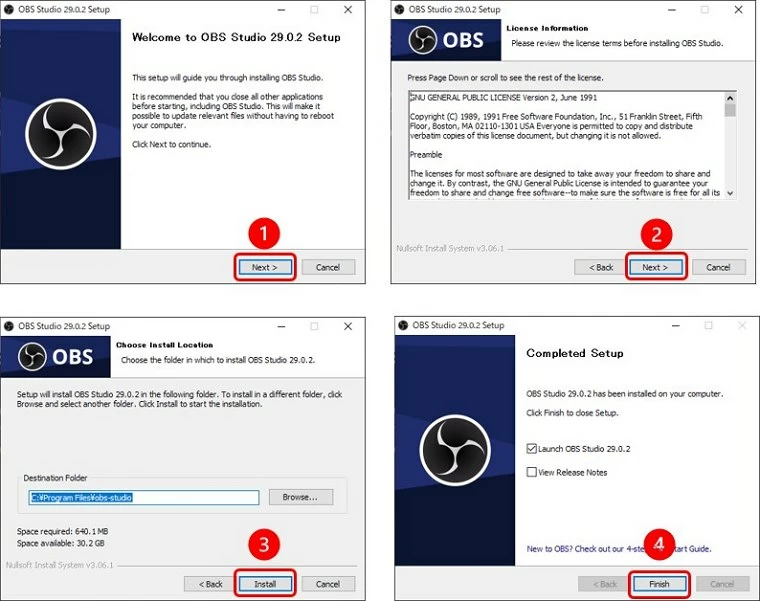Minimize the Choose Install Location window
Screen dimensions: 760x601
(x=281, y=326)
